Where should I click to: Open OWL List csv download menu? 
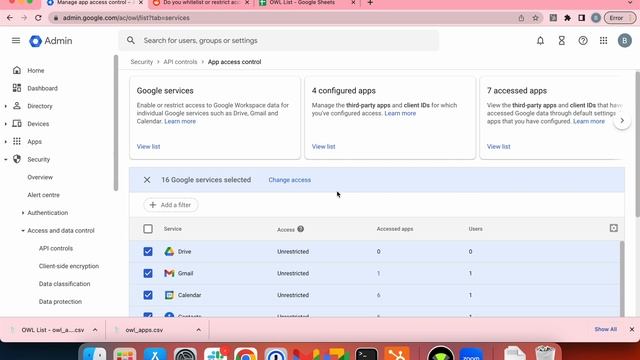click(x=95, y=330)
